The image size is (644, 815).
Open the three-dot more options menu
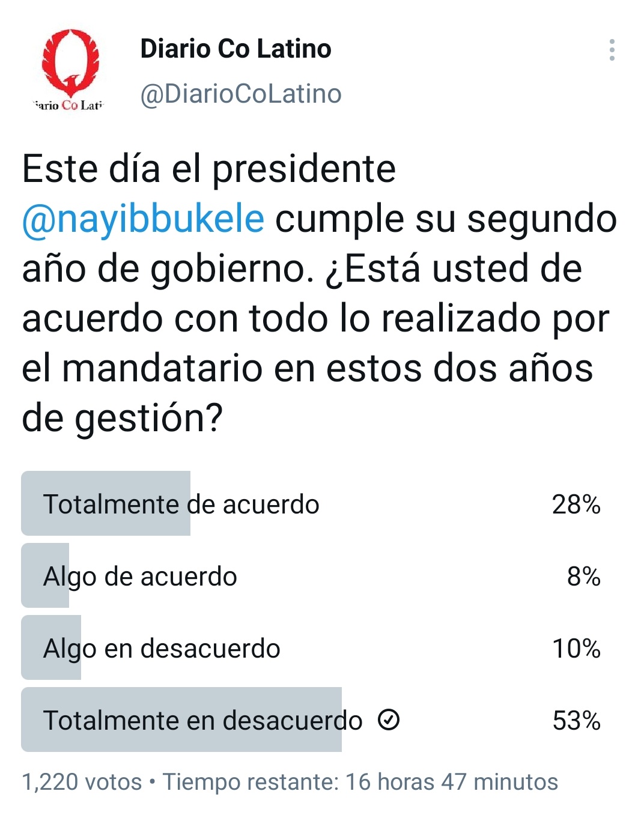click(x=612, y=50)
